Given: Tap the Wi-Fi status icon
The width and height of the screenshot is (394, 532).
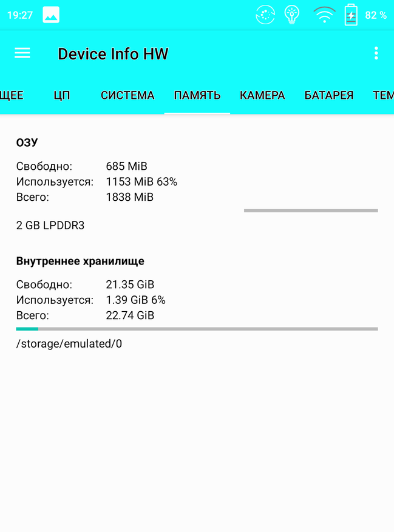Looking at the screenshot, I should 324,15.
